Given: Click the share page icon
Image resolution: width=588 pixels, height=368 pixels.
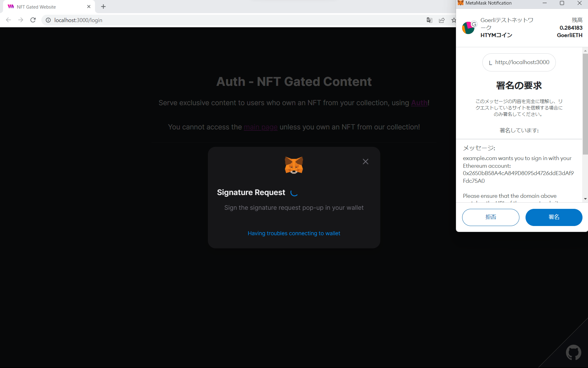Looking at the screenshot, I should (442, 20).
